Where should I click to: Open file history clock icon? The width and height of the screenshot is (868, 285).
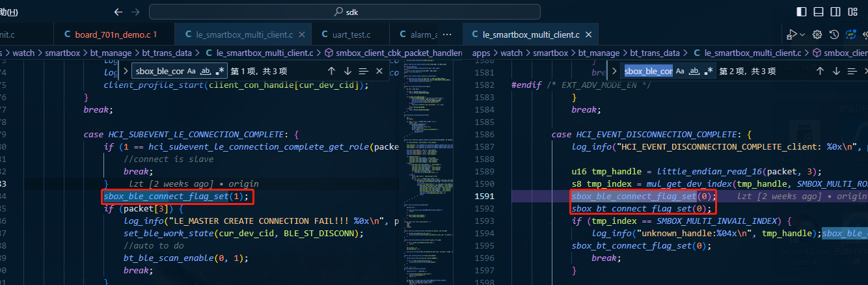coord(834,34)
